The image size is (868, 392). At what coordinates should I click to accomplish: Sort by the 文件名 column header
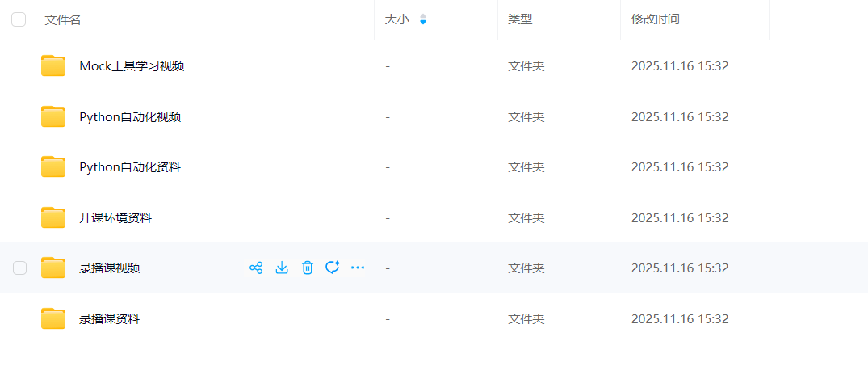63,19
